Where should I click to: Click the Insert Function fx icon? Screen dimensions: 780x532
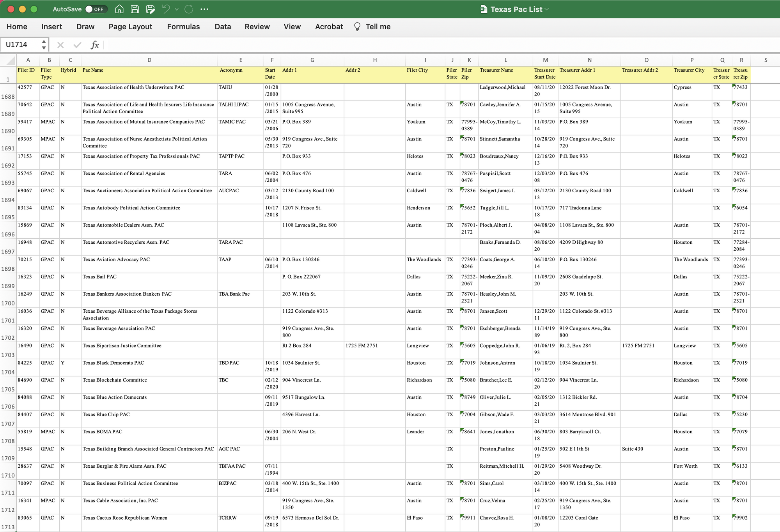point(95,45)
